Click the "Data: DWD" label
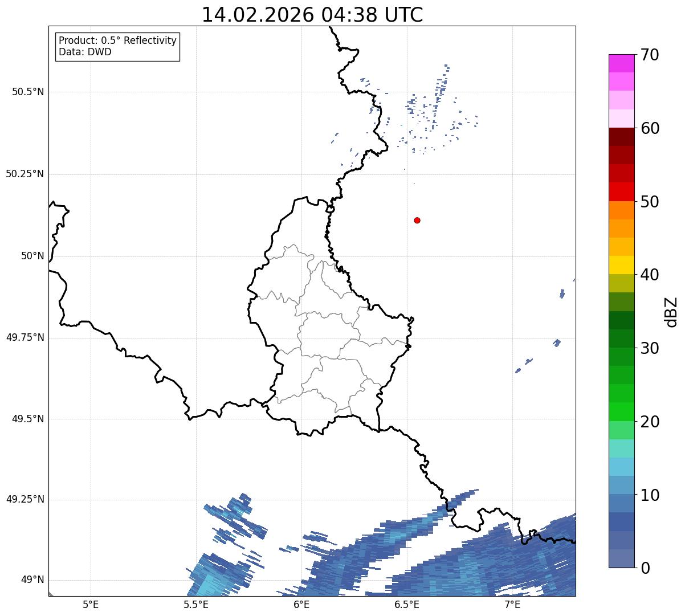This screenshot has height=616, width=685. tap(85, 52)
